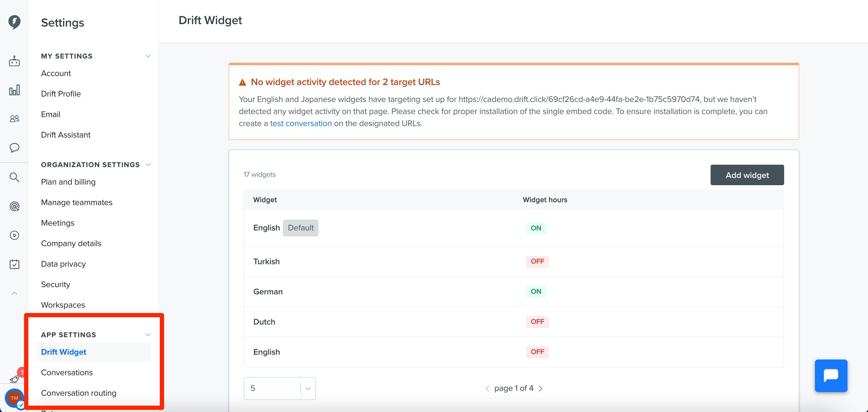The height and width of the screenshot is (412, 868).
Task: Open Company details page
Action: point(71,244)
